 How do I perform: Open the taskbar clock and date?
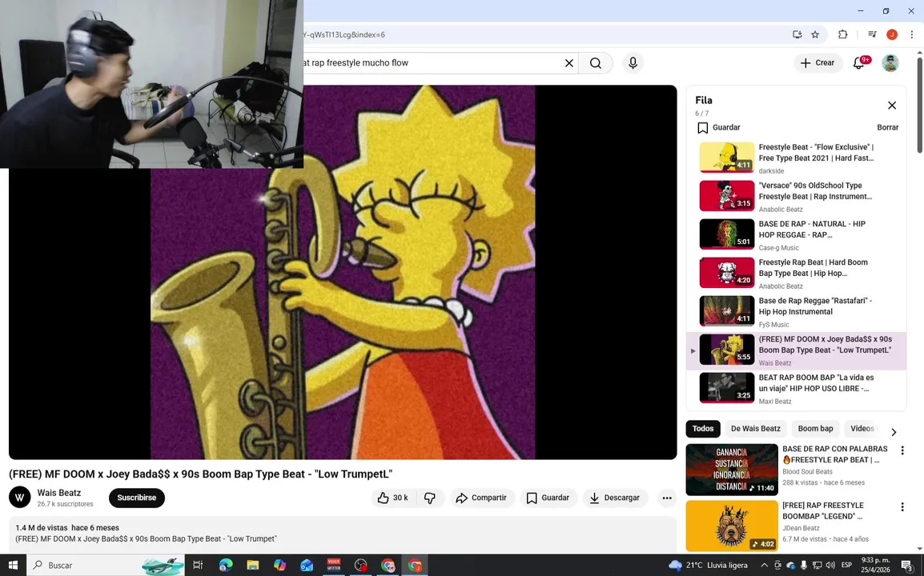click(876, 566)
